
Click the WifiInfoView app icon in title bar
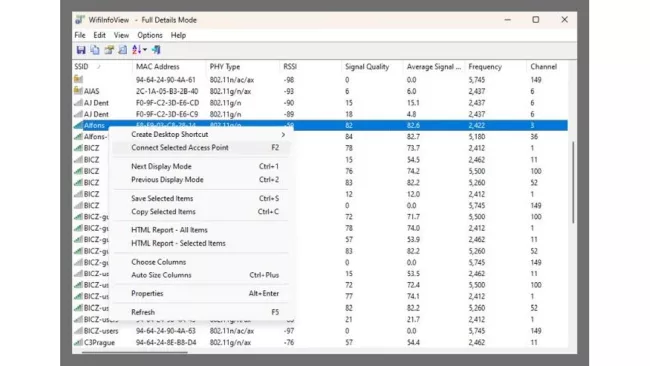[80, 20]
